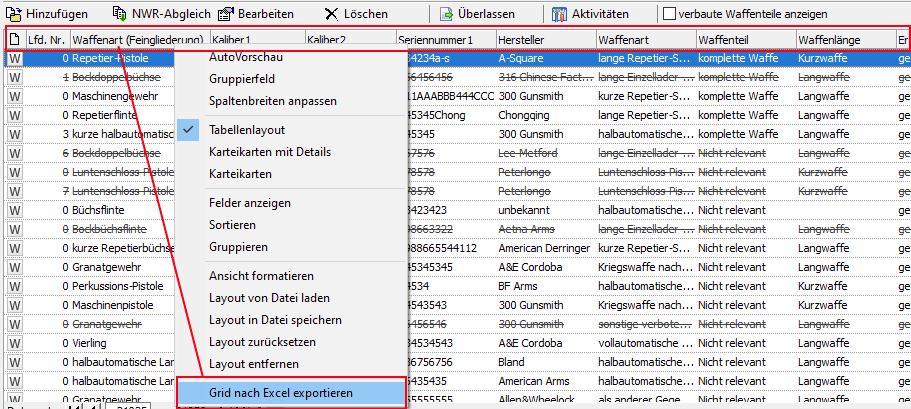The width and height of the screenshot is (911, 409).
Task: Click the Lfd. Nr. column header
Action: coord(46,40)
